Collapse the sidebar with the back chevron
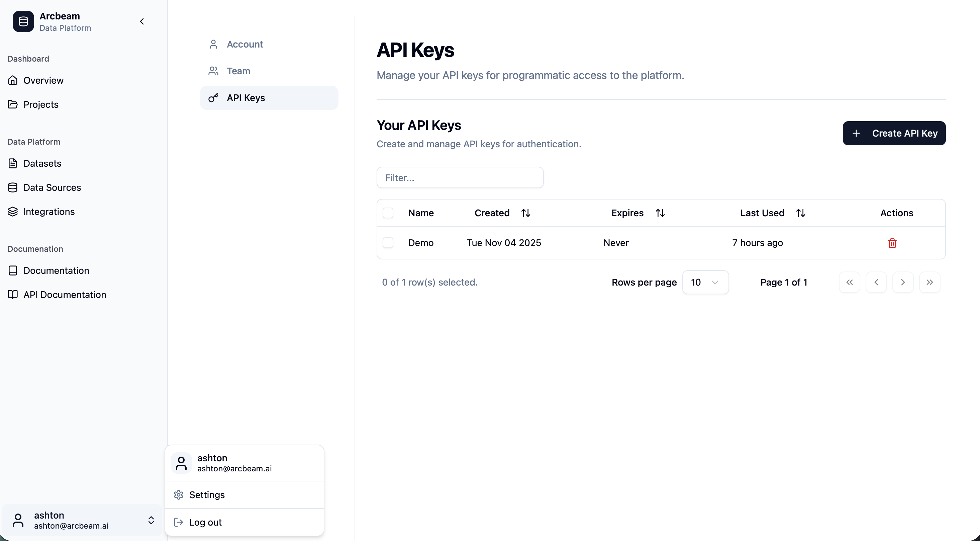 coord(141,22)
